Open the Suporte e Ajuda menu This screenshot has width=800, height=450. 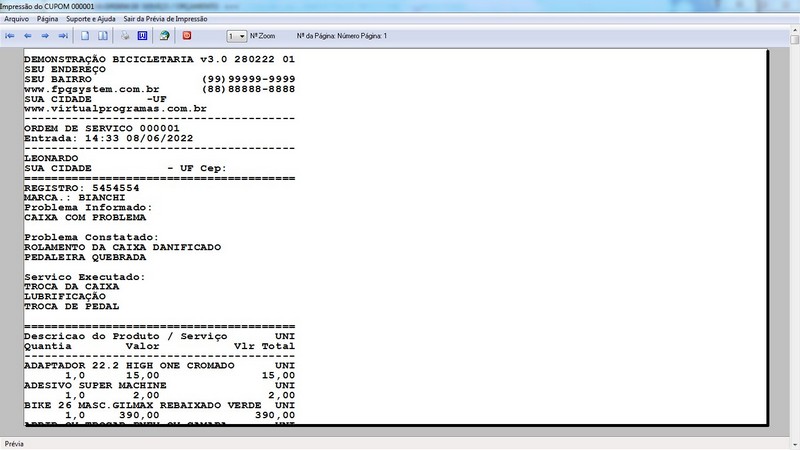[x=91, y=19]
